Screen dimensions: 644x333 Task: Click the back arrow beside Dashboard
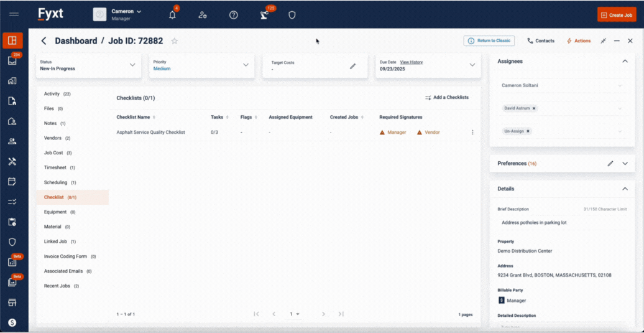point(44,41)
